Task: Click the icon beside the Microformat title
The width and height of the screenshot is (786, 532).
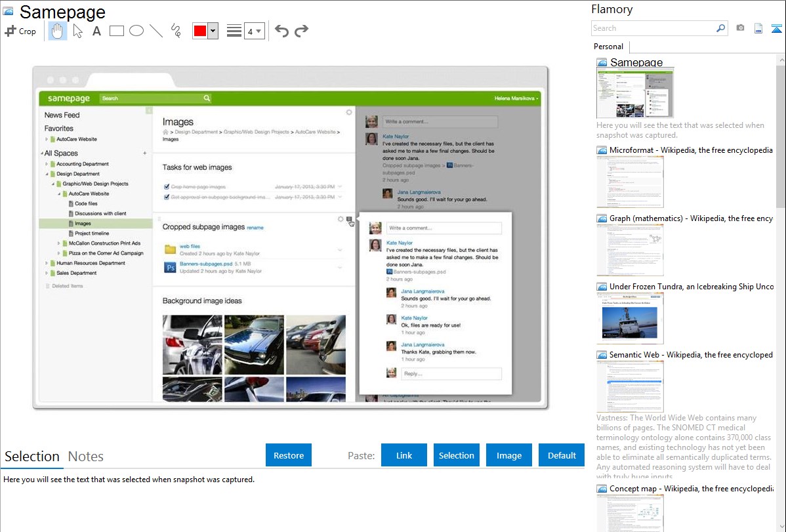Action: pyautogui.click(x=602, y=150)
